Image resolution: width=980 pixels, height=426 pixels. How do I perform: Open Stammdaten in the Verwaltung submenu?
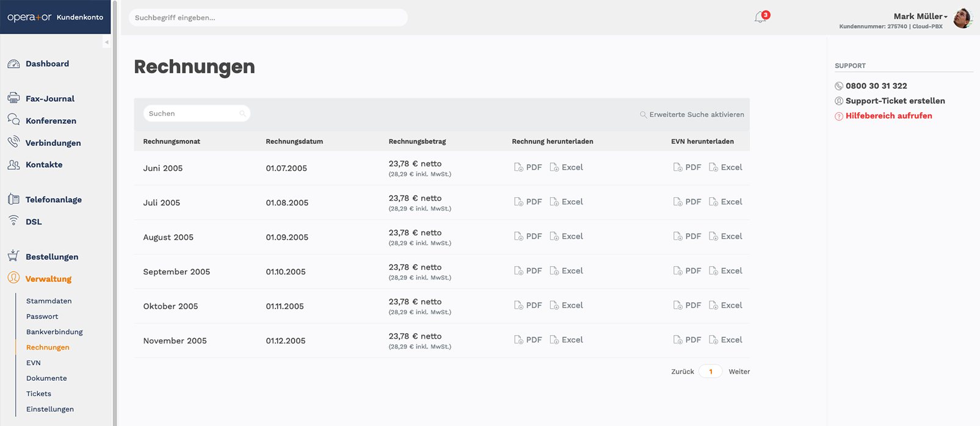pos(49,301)
